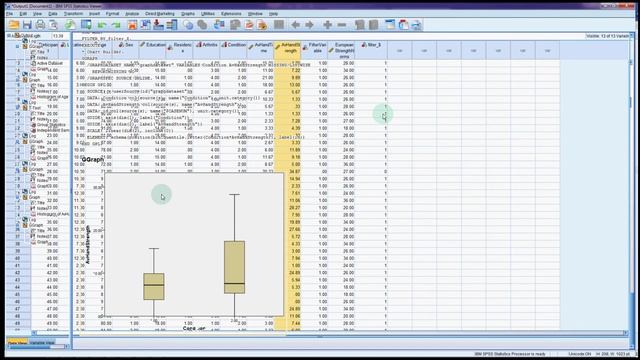The height and width of the screenshot is (360, 640).
Task: Click the Print icon
Action: pos(40,25)
